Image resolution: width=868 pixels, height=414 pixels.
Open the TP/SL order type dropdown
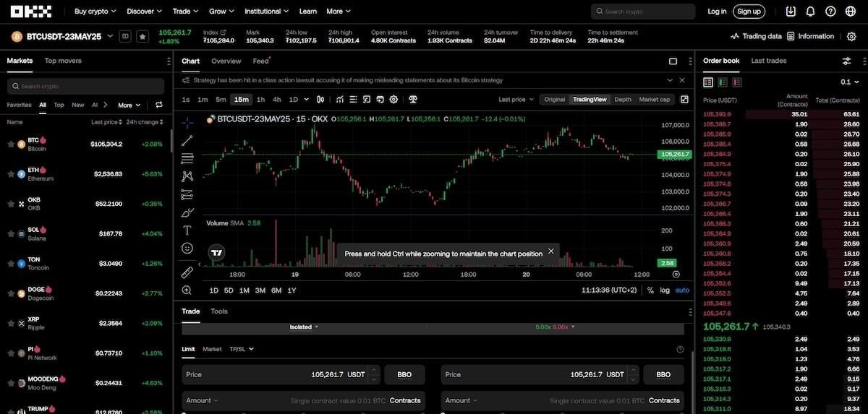point(242,349)
